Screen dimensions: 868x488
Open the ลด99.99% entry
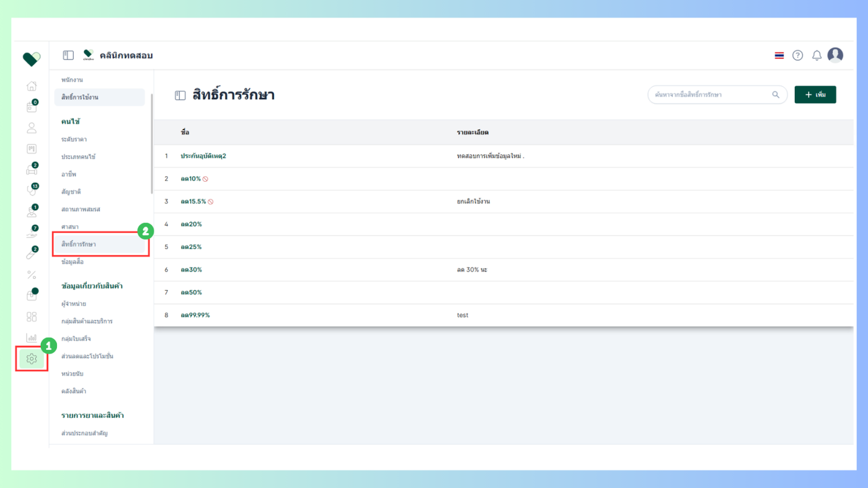(195, 315)
